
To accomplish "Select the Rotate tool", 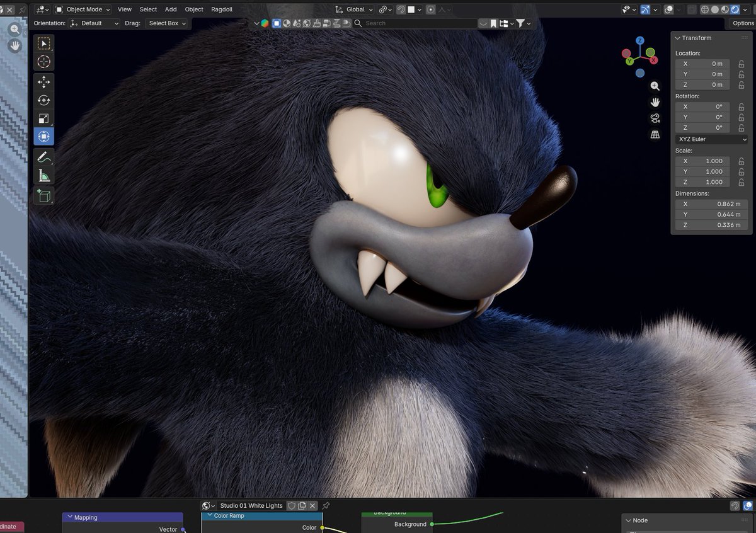I will click(x=43, y=100).
